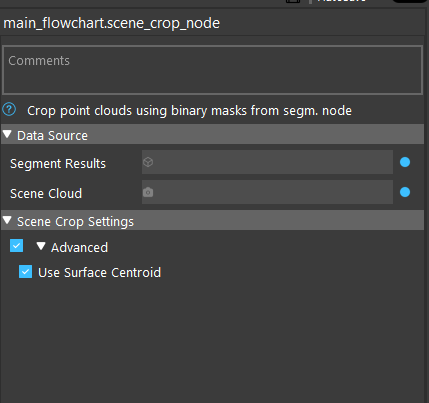
Task: Select the Segment Results input field
Action: click(267, 162)
